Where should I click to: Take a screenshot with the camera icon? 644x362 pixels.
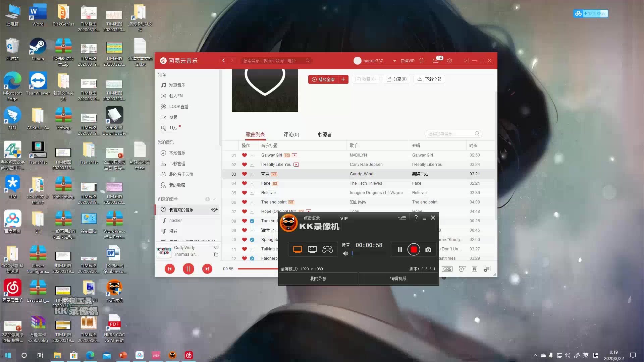tap(428, 249)
